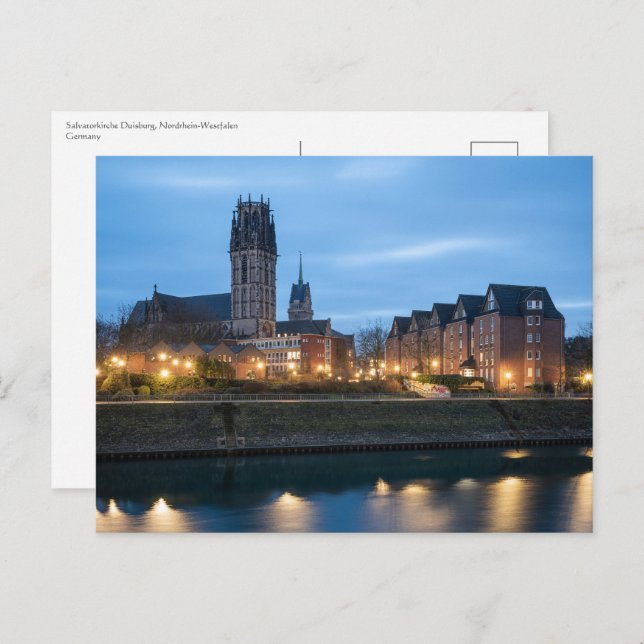644x644 pixels.
Task: Click the stairway on the stone embankment
Action: coord(230,426)
